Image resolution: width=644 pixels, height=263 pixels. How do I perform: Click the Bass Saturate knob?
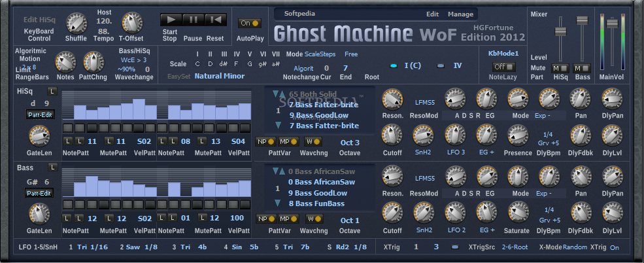[x=518, y=213]
